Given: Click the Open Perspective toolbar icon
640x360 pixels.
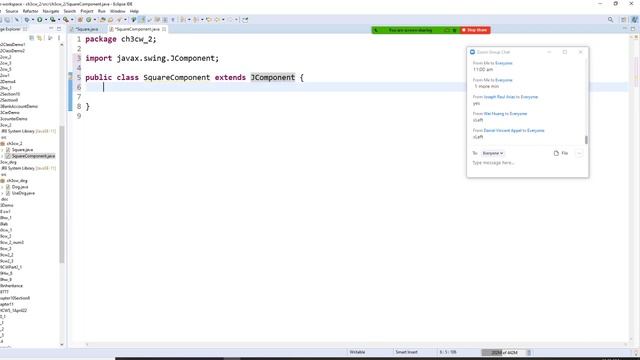Looking at the screenshot, I should coord(624,20).
